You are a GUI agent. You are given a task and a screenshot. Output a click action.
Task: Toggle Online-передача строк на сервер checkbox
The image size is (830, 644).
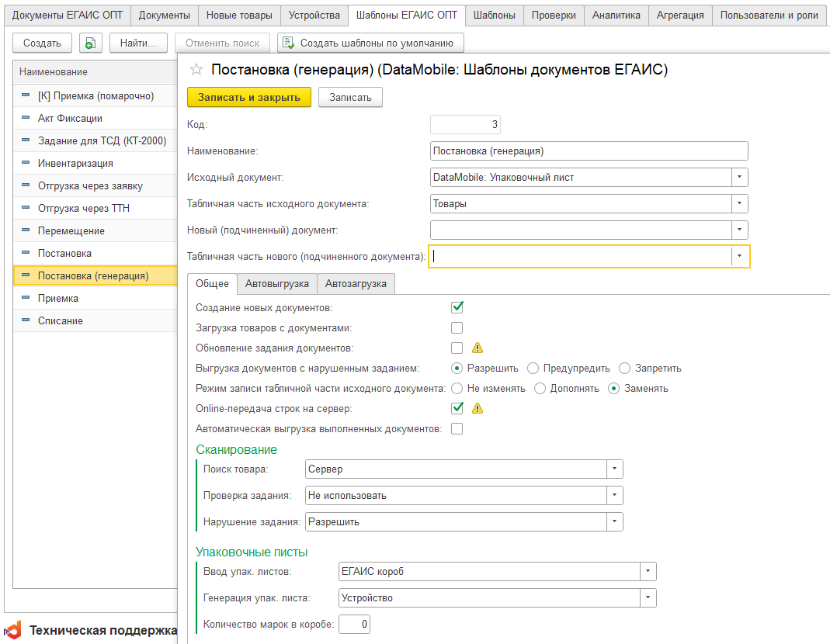[457, 408]
